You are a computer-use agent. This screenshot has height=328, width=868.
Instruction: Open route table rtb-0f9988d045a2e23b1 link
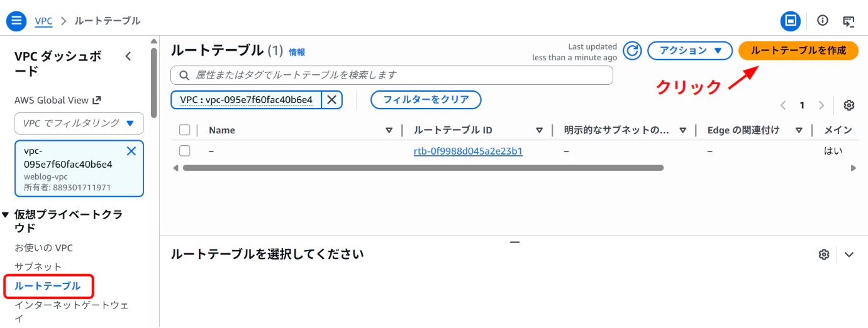click(x=468, y=151)
